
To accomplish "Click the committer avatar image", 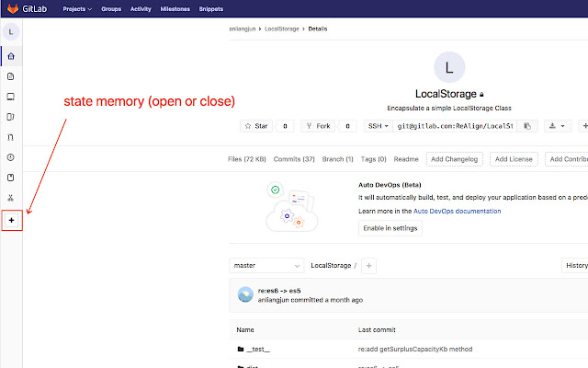I will 245,294.
